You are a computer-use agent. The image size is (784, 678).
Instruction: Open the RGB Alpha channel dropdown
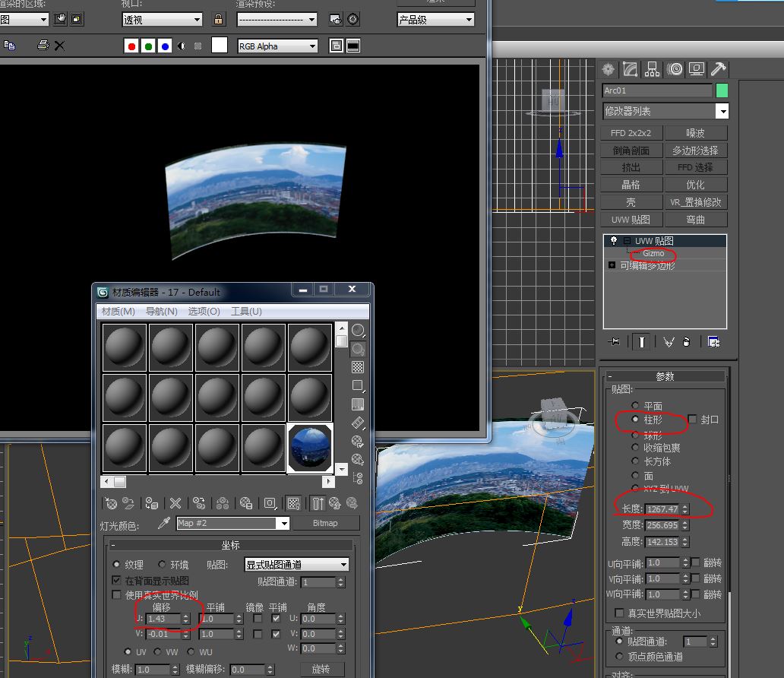click(277, 46)
